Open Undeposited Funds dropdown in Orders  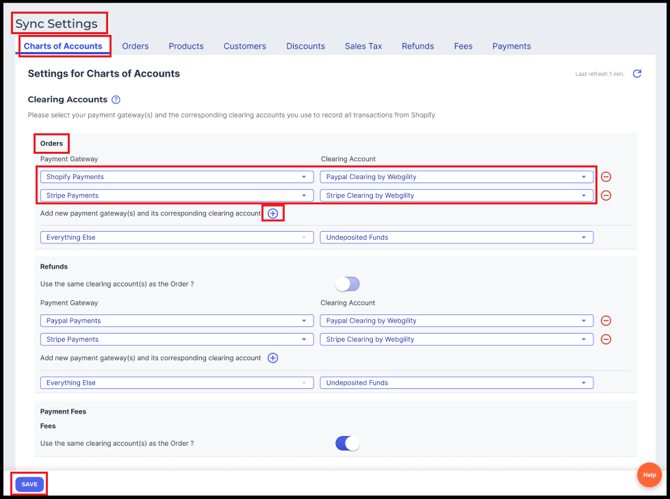[x=456, y=238]
